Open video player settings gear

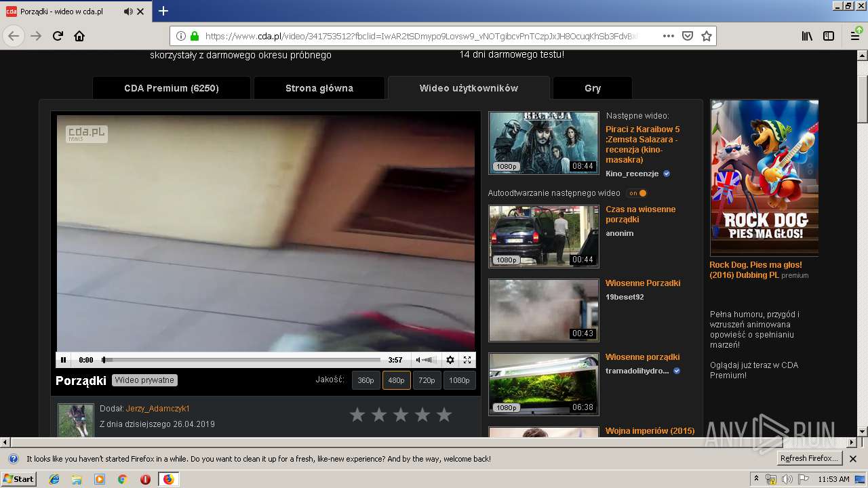tap(450, 360)
